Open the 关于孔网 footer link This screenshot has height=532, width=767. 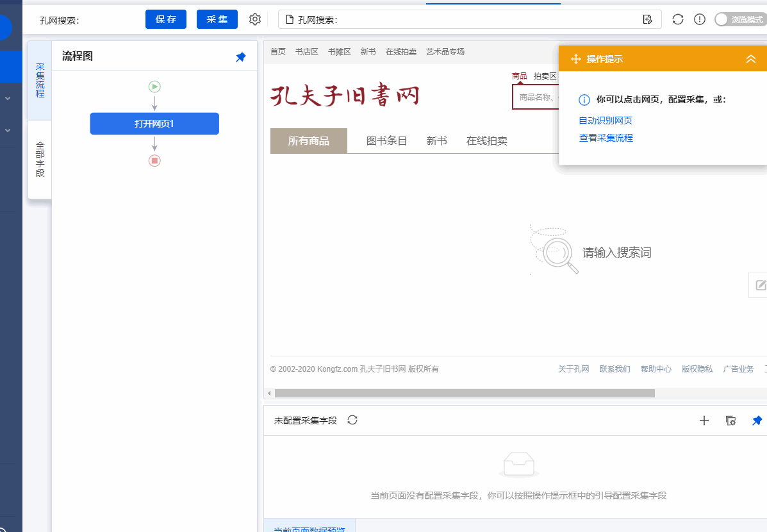coord(573,369)
